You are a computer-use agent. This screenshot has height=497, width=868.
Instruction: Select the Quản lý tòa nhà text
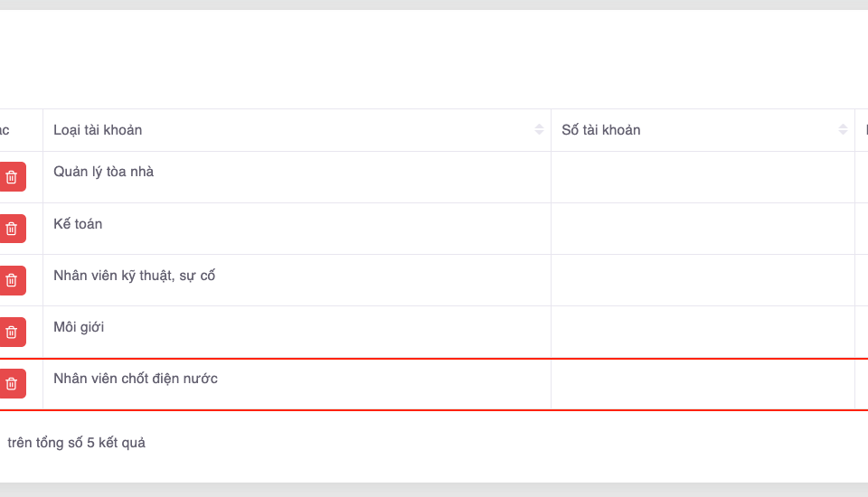coord(103,172)
